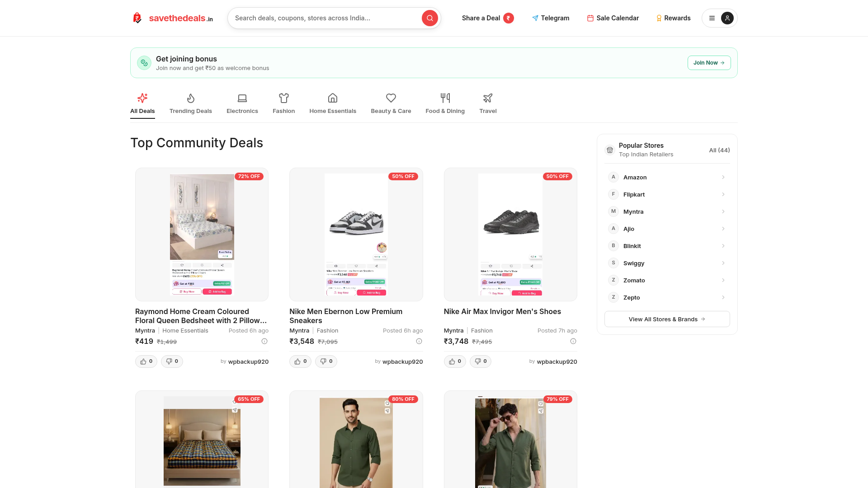Dislike the Nike Ebernon sneakers deal
Viewport: 868px width, 488px height.
[x=326, y=361]
